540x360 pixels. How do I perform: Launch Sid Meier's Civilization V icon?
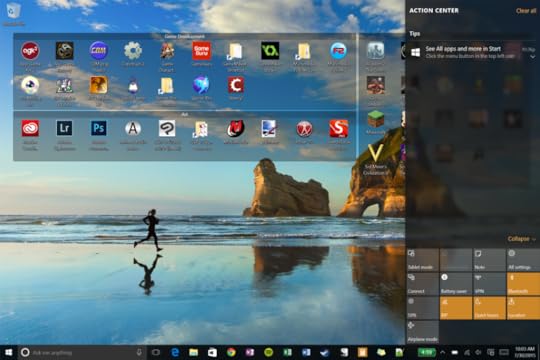coord(375,154)
